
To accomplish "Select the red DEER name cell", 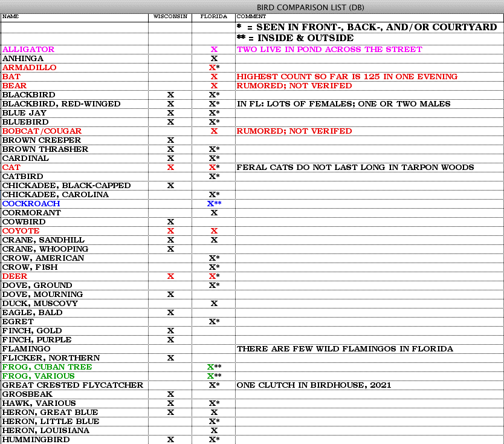I will coord(74,276).
